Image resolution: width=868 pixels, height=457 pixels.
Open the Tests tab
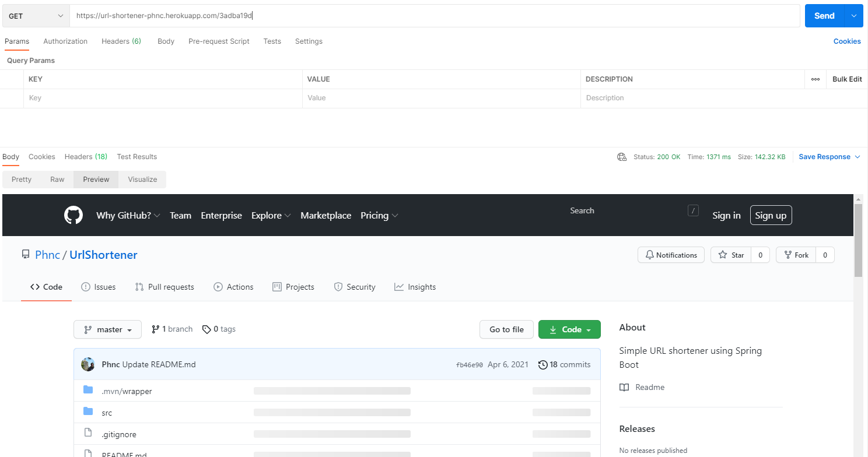coord(272,41)
